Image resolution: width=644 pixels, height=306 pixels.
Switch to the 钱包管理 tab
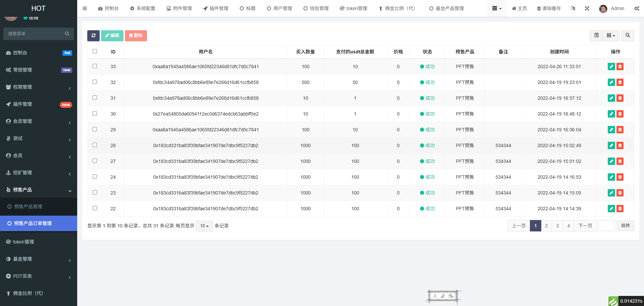[x=316, y=8]
